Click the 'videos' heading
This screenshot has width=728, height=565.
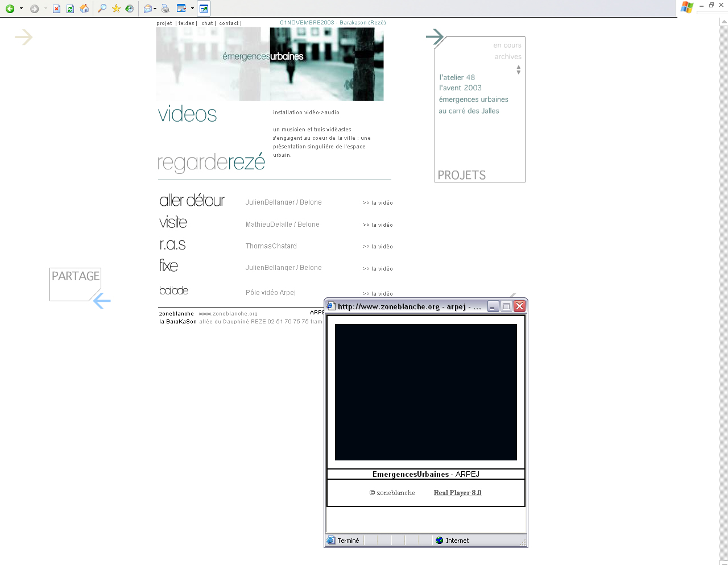(187, 114)
